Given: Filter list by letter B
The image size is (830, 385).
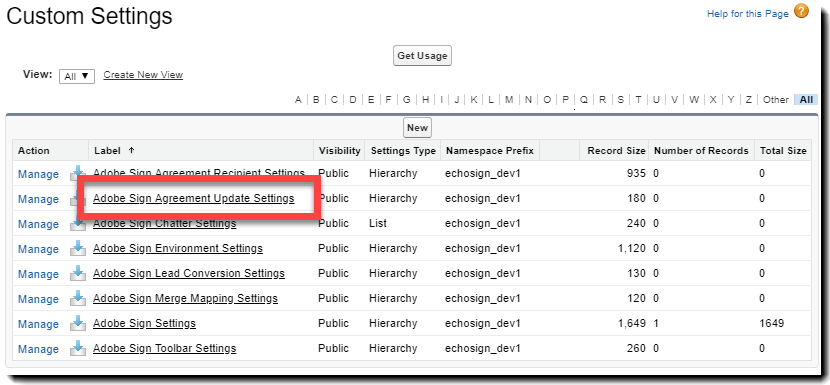Looking at the screenshot, I should [x=316, y=100].
